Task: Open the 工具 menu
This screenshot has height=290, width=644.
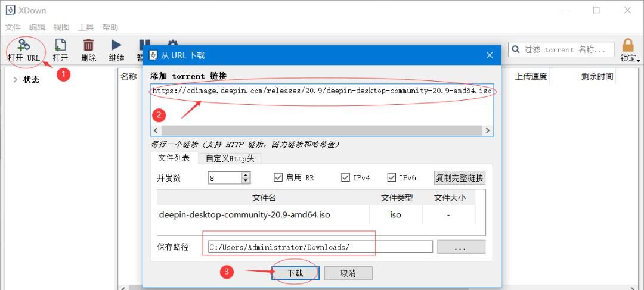Action: coord(86,27)
